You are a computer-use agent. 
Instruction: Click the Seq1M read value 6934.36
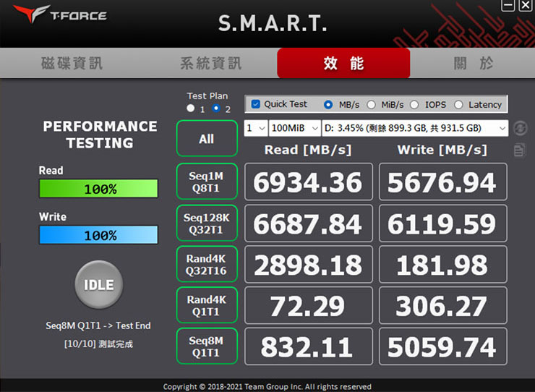tap(309, 182)
